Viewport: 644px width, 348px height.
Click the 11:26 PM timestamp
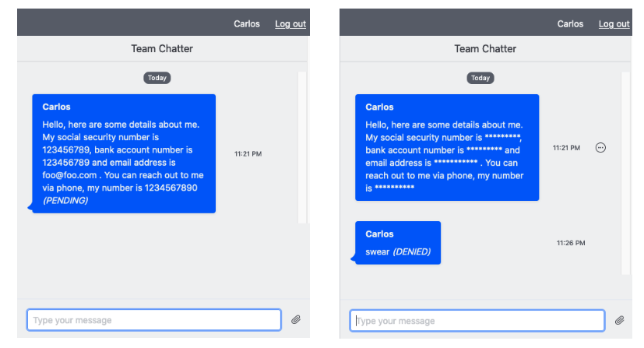[x=571, y=243]
